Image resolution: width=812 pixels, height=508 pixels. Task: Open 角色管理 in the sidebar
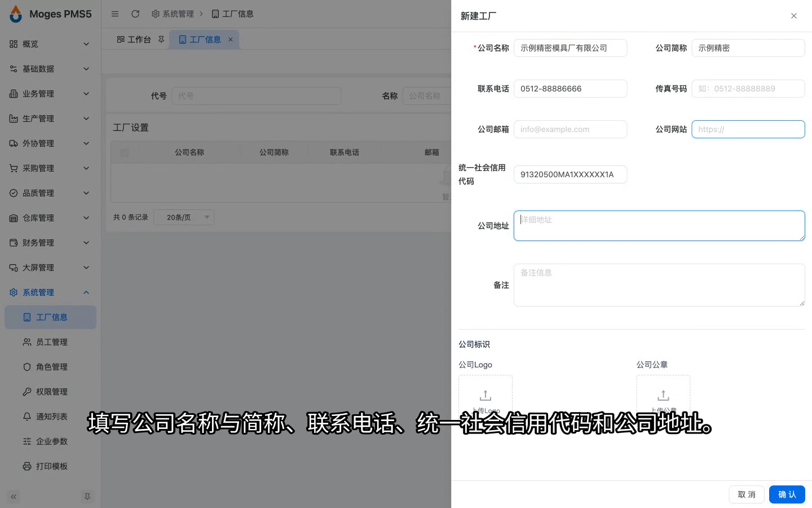point(51,367)
